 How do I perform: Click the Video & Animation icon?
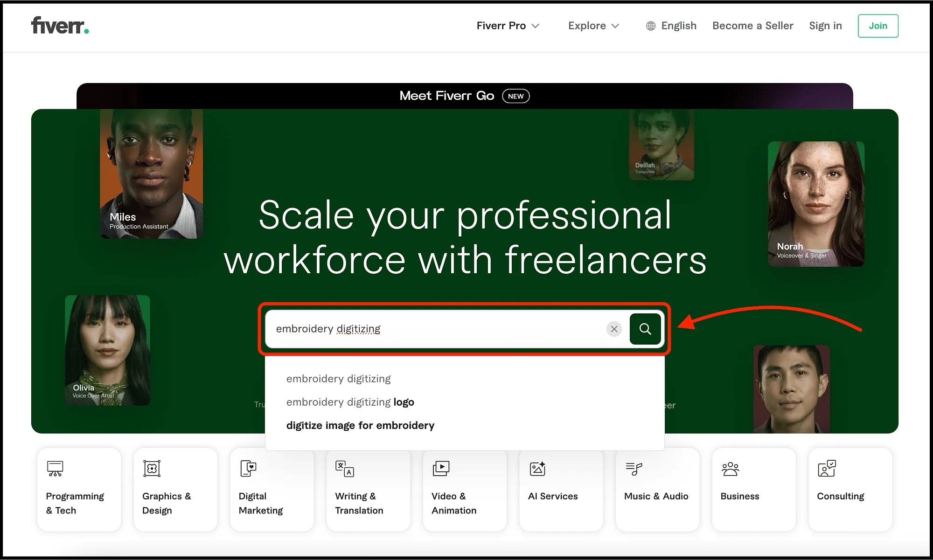click(x=441, y=468)
